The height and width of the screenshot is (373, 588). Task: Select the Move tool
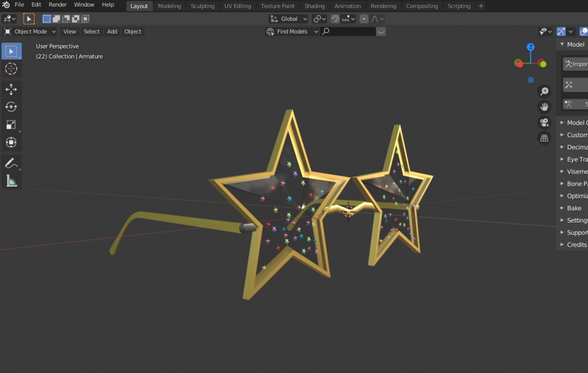11,89
